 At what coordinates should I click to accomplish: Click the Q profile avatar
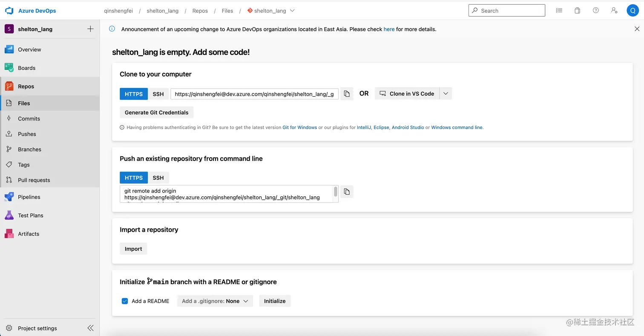pos(632,11)
